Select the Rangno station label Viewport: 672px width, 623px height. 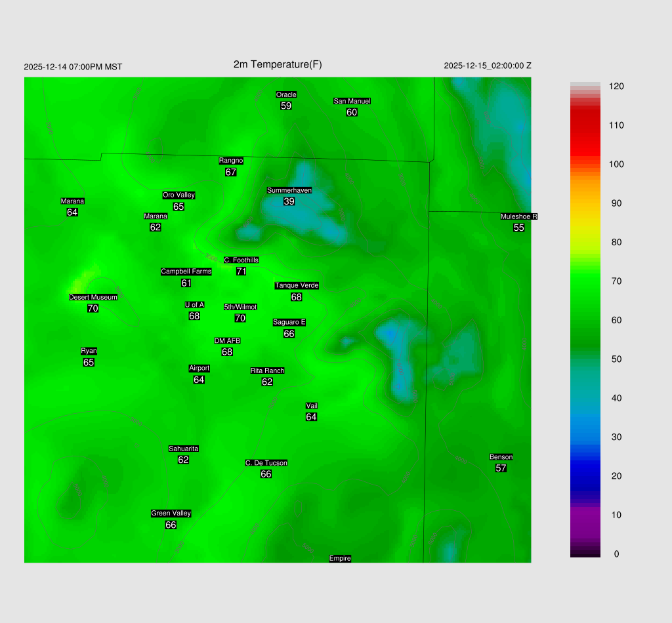pos(231,161)
